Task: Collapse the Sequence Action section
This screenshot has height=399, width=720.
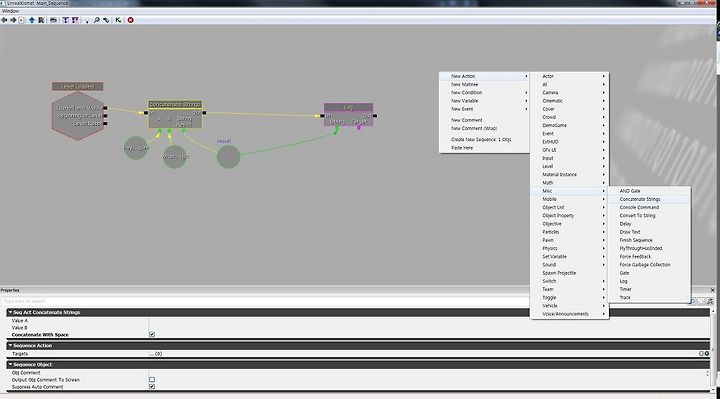Action: coord(10,345)
